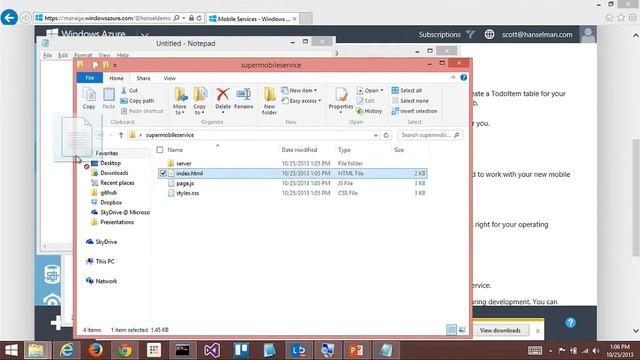Collapse the Explorer ribbon chevron
The width and height of the screenshot is (640, 360).
453,78
